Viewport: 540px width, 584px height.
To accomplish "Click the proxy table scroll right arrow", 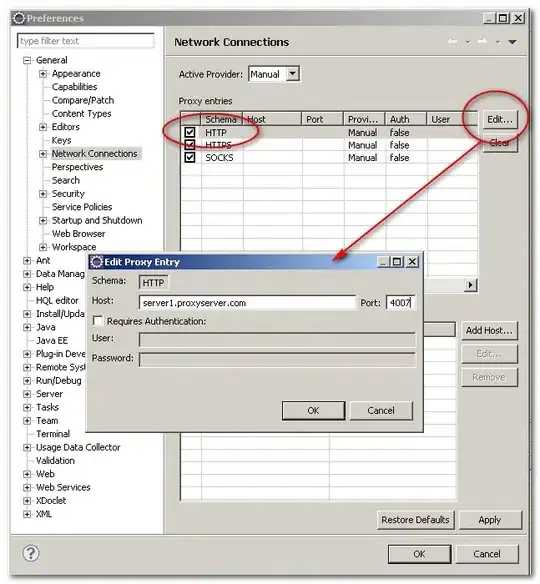I will tap(470, 285).
